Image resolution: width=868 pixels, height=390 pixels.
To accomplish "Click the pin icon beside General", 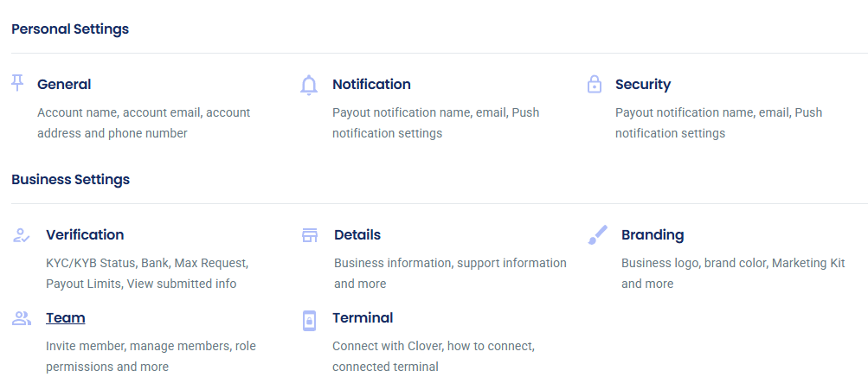I will [17, 84].
